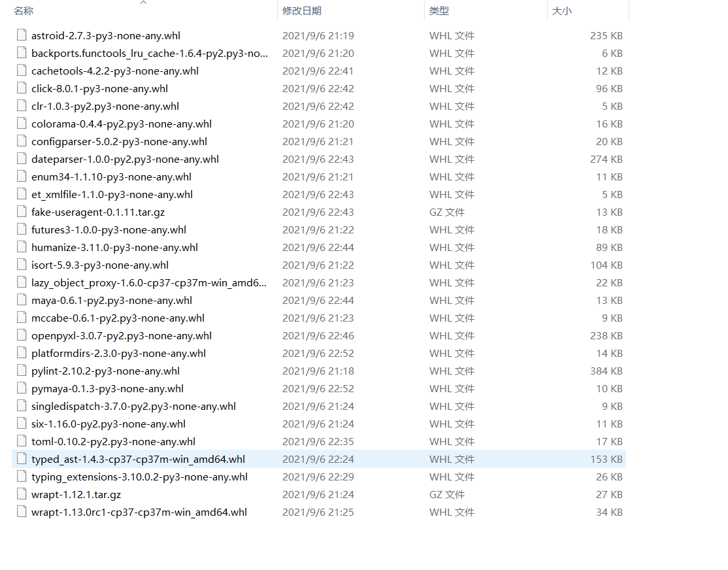Click the openpyxl-3.0.7 file icon
This screenshot has width=728, height=570.
(22, 335)
